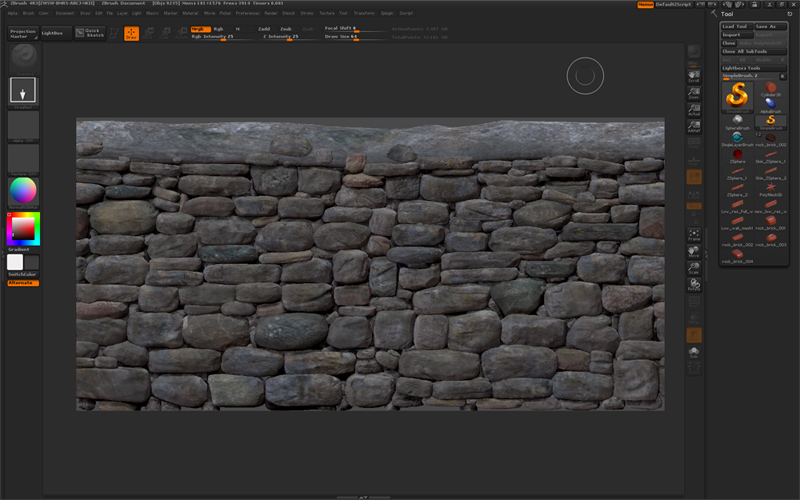The height and width of the screenshot is (500, 800).
Task: Click the AAHalf view icon
Action: pyautogui.click(x=695, y=128)
